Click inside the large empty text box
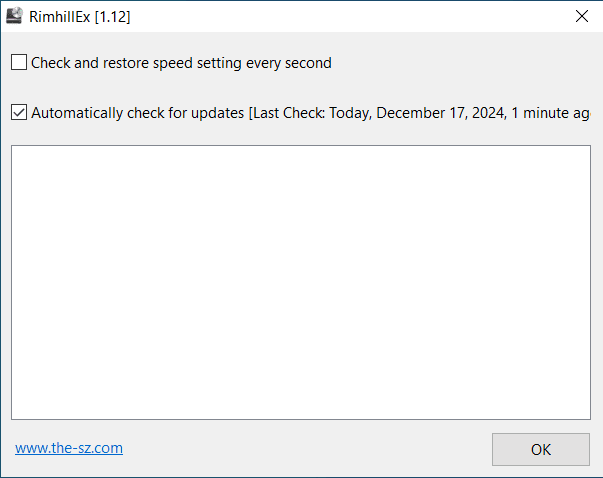Viewport: 603px width, 478px height. [x=301, y=282]
